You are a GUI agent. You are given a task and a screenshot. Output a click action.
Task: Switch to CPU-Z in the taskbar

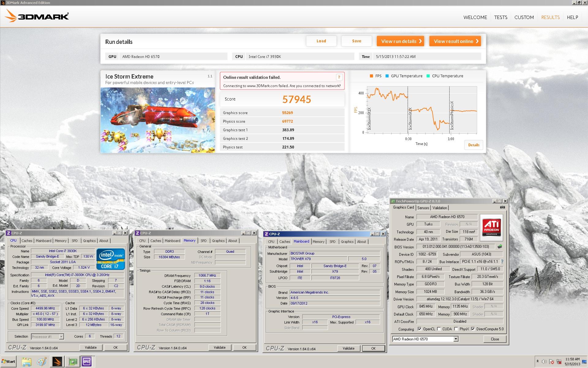[x=87, y=362]
